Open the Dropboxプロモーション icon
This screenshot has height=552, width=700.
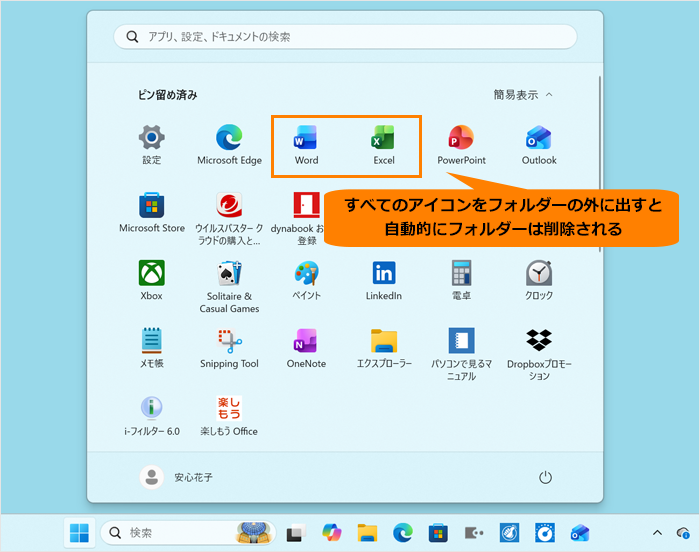pyautogui.click(x=539, y=355)
